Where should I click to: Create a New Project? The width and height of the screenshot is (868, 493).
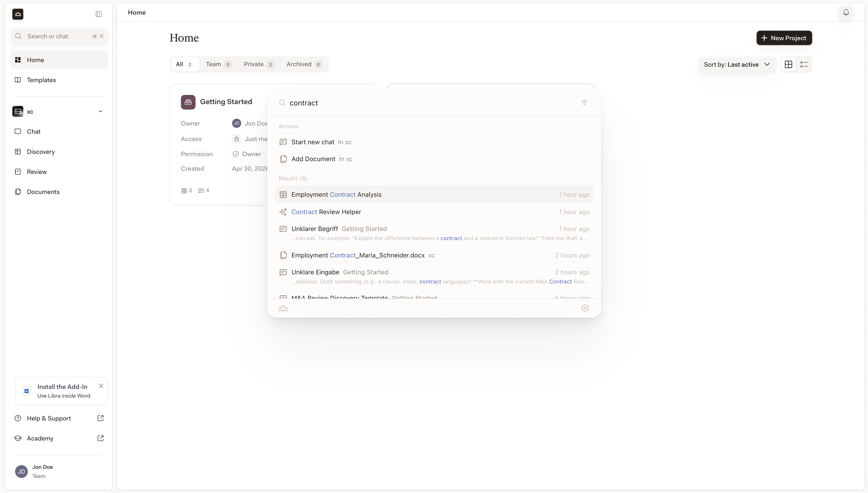(784, 38)
